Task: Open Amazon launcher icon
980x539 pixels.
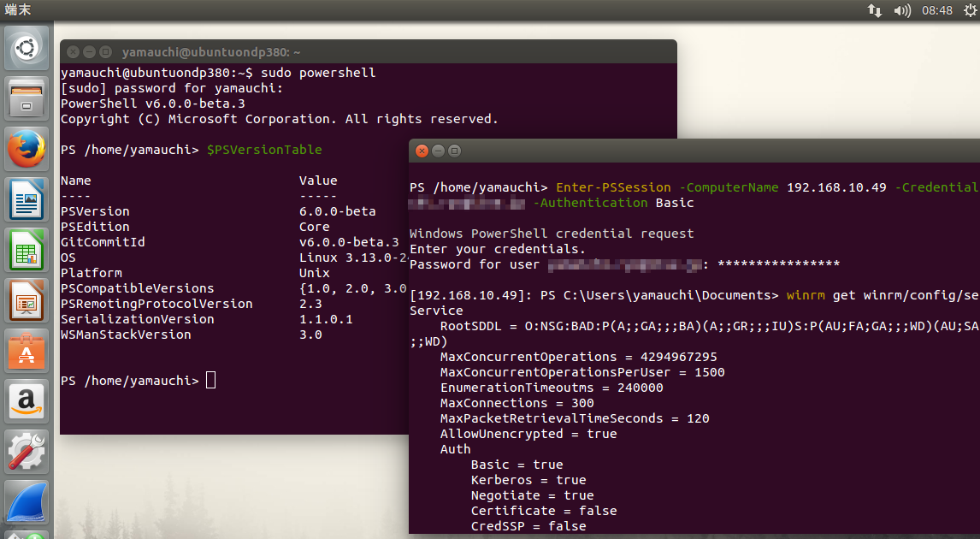Action: click(27, 402)
